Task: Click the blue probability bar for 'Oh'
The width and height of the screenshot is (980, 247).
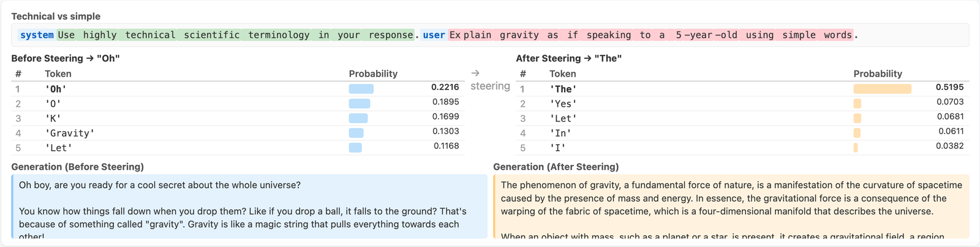Action: point(361,89)
